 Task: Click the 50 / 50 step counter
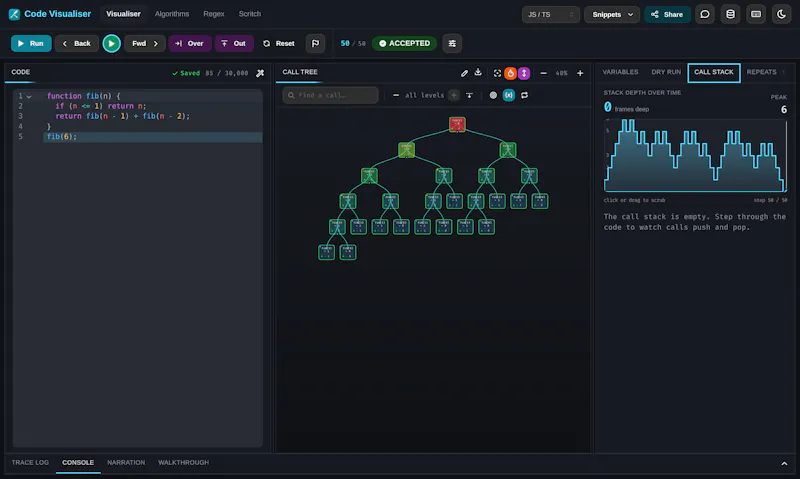[x=353, y=43]
